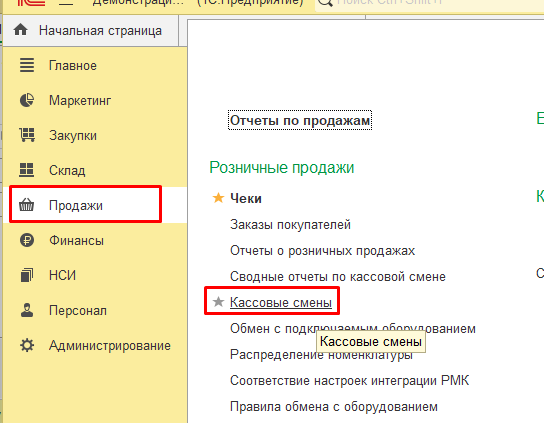Open the Кассовые смены link
544x423 pixels.
point(281,303)
